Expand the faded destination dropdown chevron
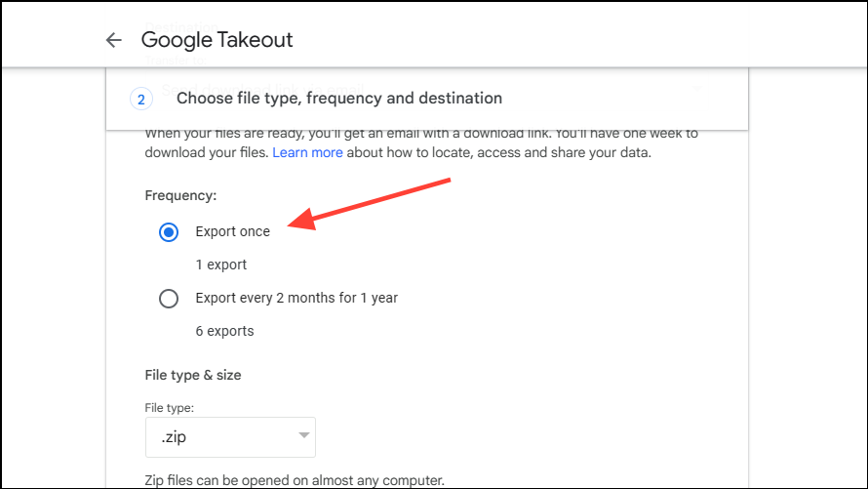 click(x=697, y=88)
